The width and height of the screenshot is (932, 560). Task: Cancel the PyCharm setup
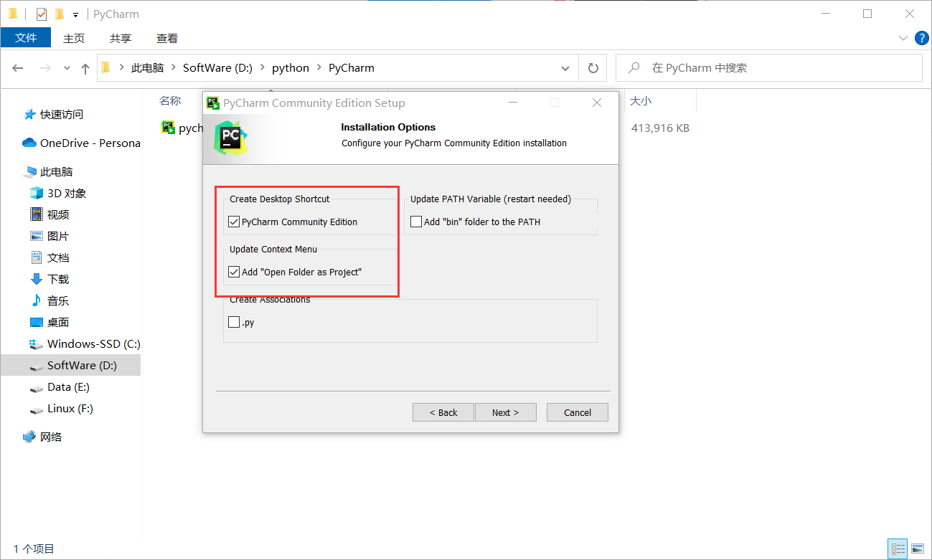578,412
